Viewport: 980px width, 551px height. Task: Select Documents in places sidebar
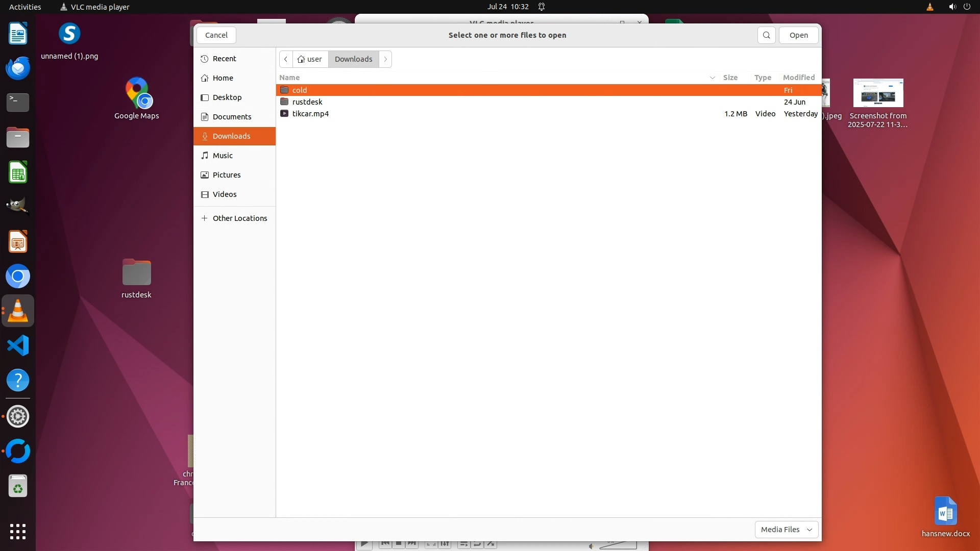[x=232, y=117]
